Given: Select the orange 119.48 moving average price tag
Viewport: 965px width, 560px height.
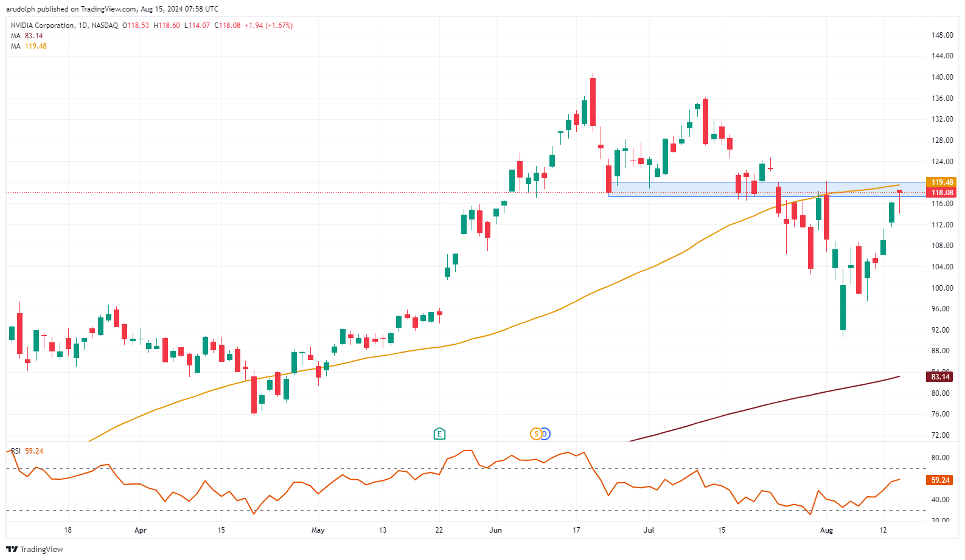Looking at the screenshot, I should [x=942, y=182].
